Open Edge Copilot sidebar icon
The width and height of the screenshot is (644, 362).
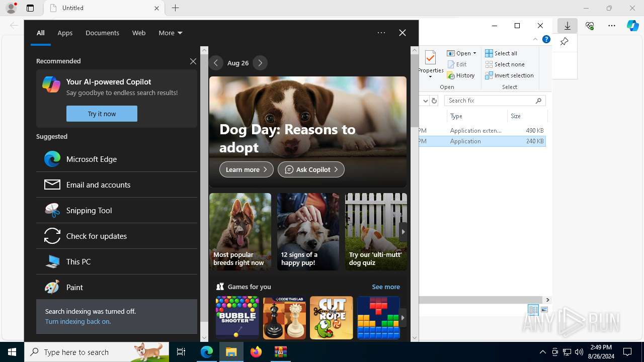tap(632, 26)
